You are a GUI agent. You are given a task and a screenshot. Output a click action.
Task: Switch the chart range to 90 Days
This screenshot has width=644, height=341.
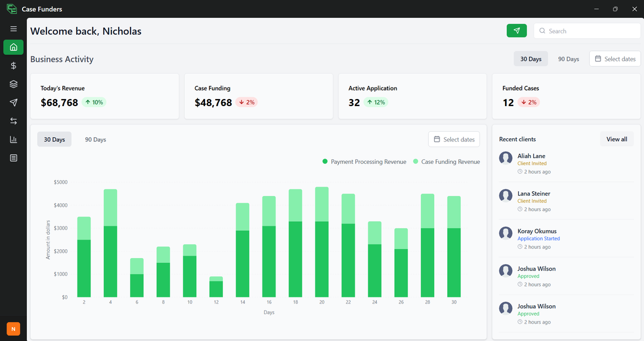95,139
